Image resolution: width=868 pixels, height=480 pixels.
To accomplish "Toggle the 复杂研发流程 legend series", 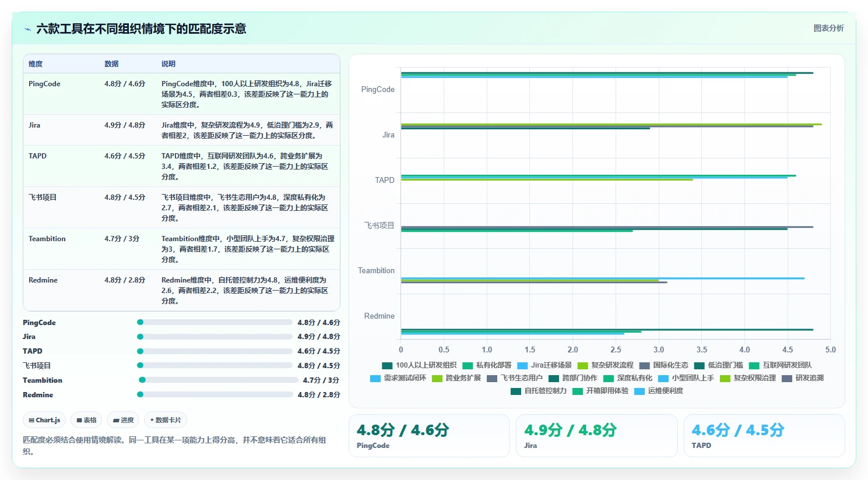I will pyautogui.click(x=605, y=365).
